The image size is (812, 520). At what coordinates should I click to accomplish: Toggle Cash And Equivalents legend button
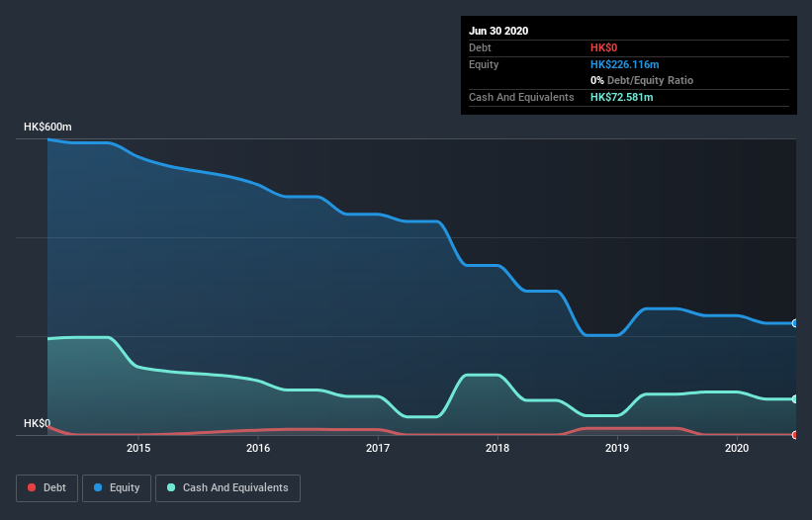pos(227,488)
